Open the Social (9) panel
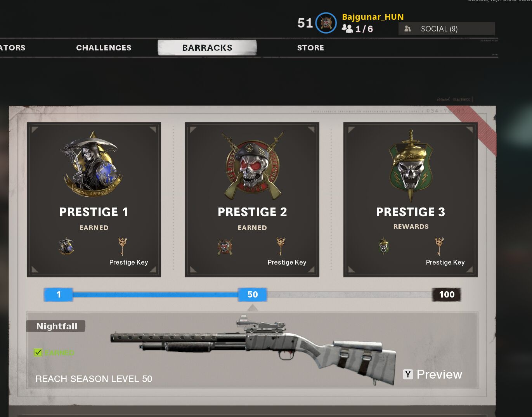Screen dimensions: 532x417 pyautogui.click(x=447, y=29)
